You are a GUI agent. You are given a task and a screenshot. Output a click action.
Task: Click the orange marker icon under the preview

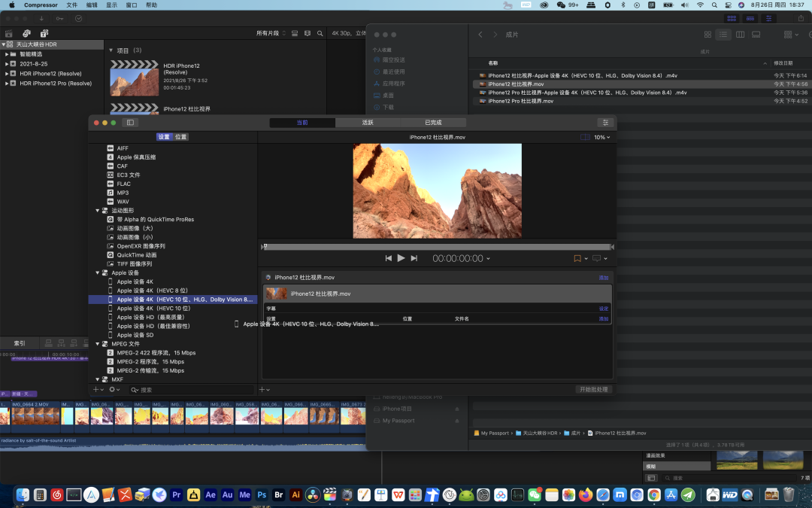point(577,258)
